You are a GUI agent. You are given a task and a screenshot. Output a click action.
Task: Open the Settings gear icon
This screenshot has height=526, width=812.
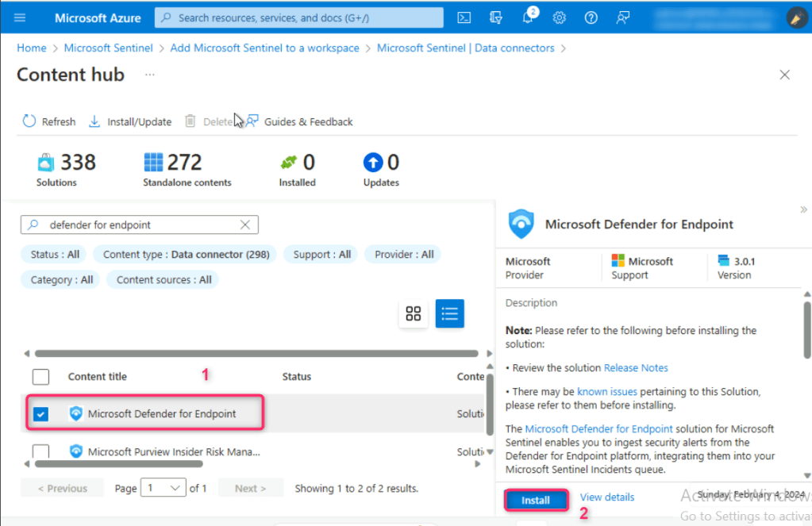click(560, 17)
